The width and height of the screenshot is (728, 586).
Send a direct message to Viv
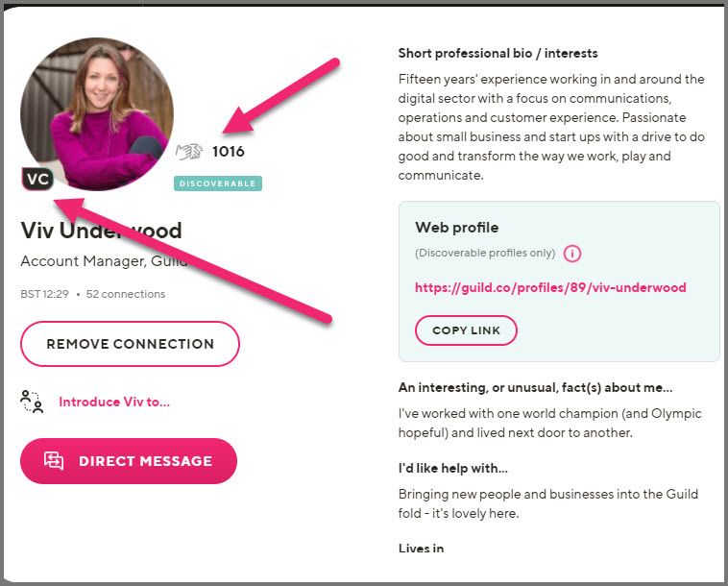(129, 461)
